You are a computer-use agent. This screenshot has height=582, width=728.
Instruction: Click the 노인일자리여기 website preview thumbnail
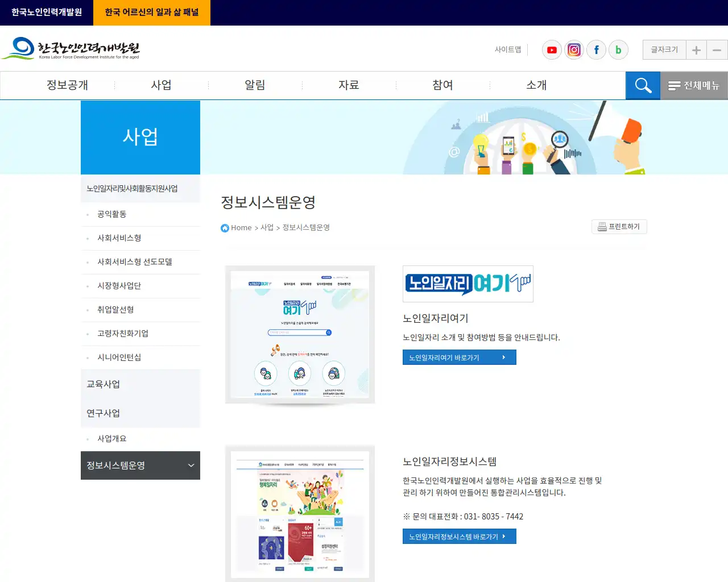300,335
